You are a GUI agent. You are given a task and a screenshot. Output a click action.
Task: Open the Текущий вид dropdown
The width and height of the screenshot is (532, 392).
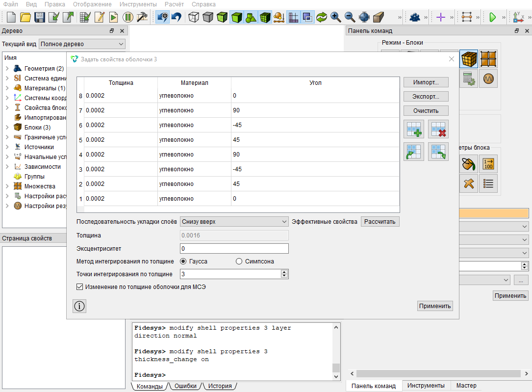[82, 44]
